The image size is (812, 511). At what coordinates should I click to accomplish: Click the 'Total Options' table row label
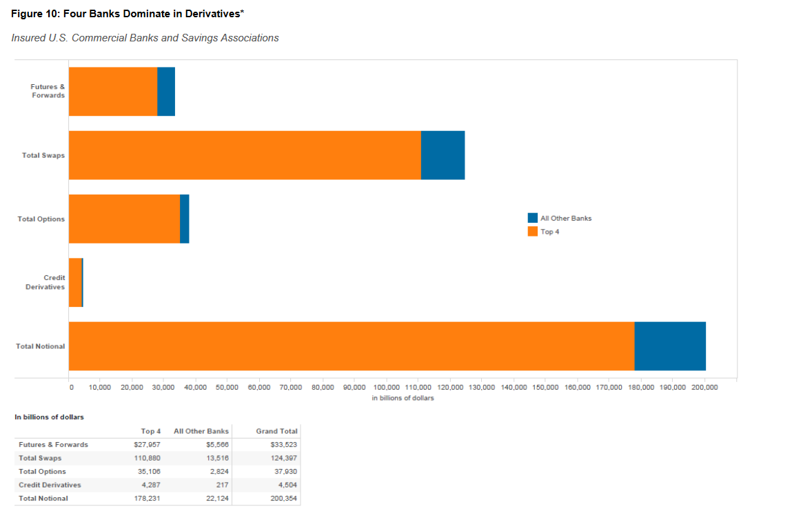click(43, 472)
